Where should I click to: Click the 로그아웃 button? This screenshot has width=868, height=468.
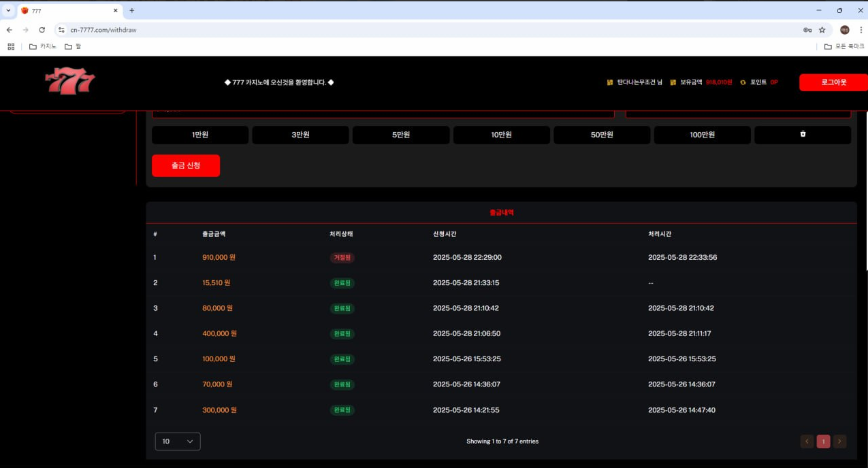pos(833,82)
